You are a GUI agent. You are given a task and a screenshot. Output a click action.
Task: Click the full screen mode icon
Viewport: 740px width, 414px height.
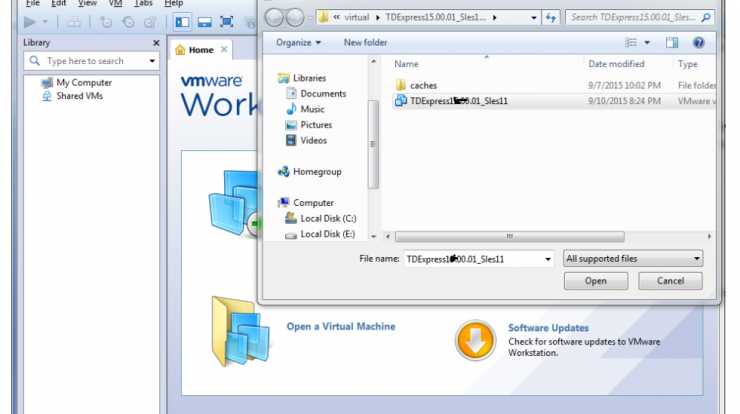coord(227,22)
